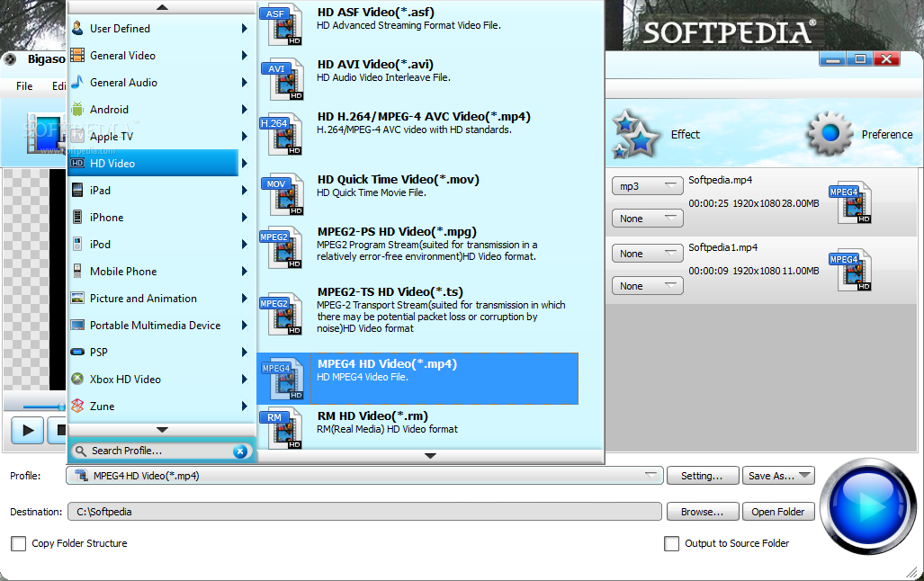Image resolution: width=924 pixels, height=581 pixels.
Task: Click the Setting... button
Action: (703, 476)
